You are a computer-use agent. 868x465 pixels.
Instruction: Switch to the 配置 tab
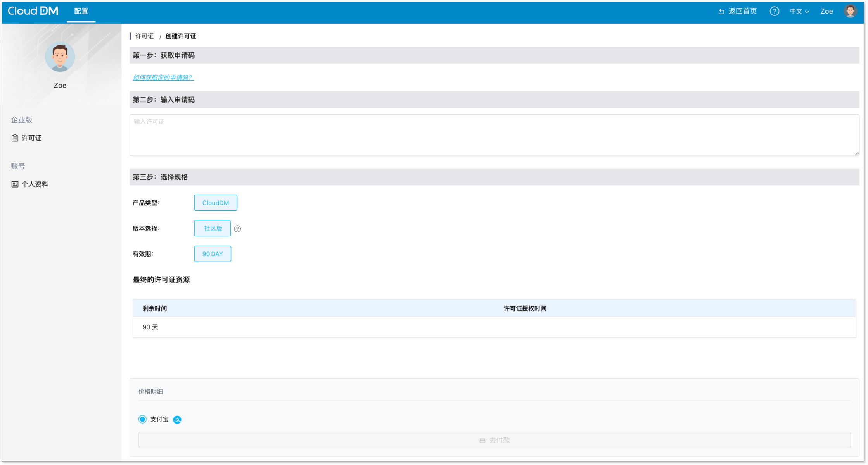click(x=81, y=11)
